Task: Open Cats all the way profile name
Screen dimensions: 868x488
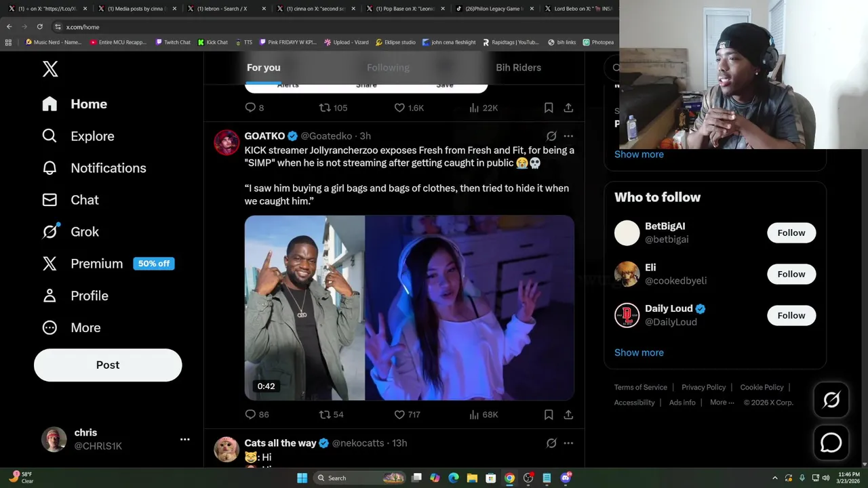Action: [280, 443]
